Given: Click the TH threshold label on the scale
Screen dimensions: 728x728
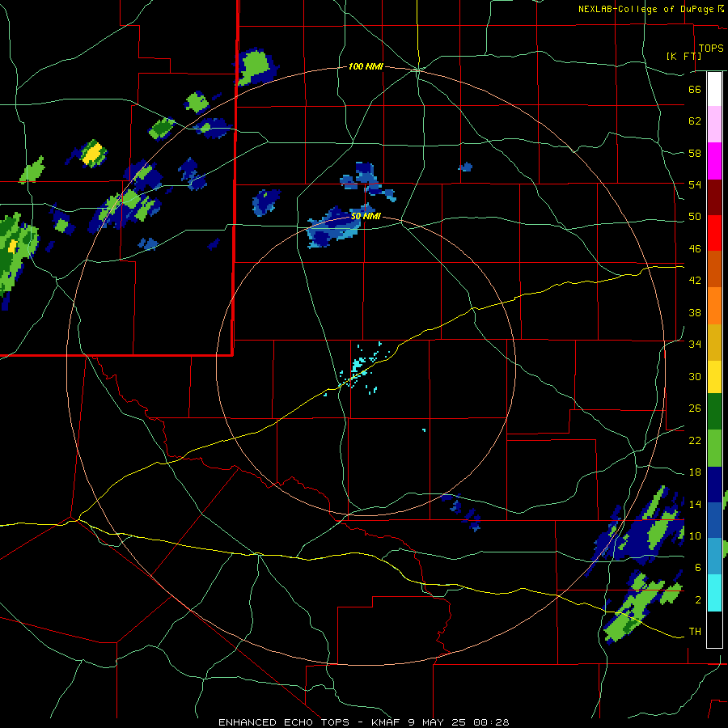Looking at the screenshot, I should [695, 632].
